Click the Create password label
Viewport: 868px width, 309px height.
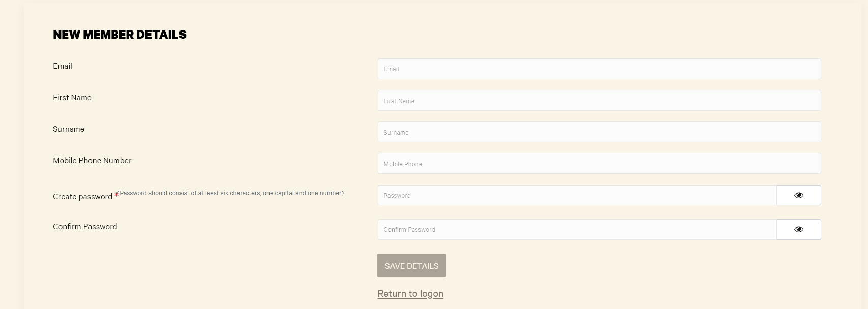[82, 197]
